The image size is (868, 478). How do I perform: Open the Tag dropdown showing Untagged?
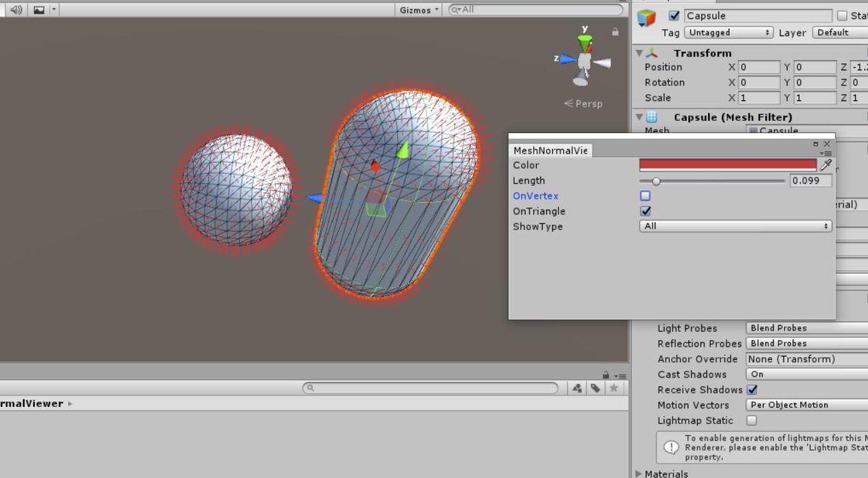coord(729,33)
